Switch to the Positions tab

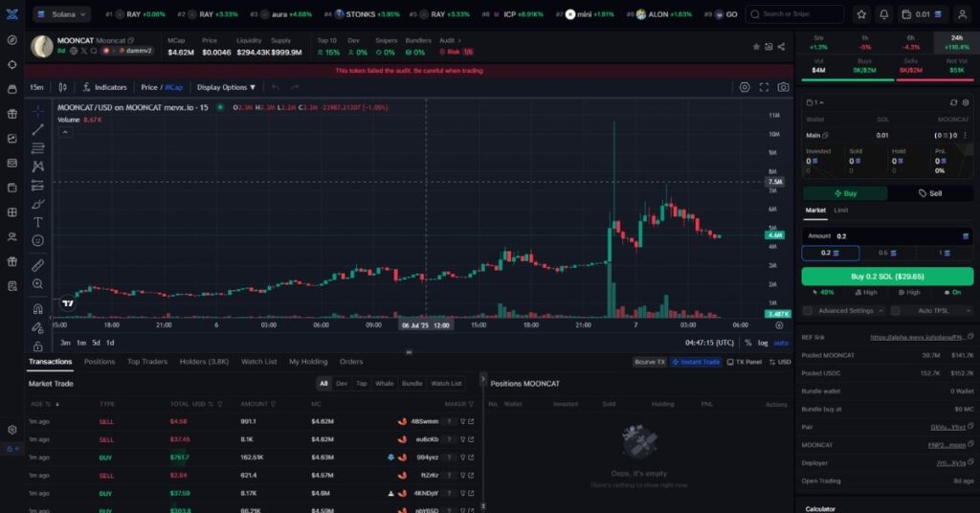pyautogui.click(x=100, y=362)
